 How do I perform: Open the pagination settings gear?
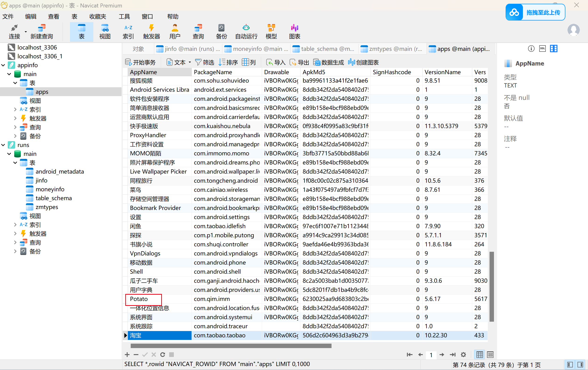point(463,354)
